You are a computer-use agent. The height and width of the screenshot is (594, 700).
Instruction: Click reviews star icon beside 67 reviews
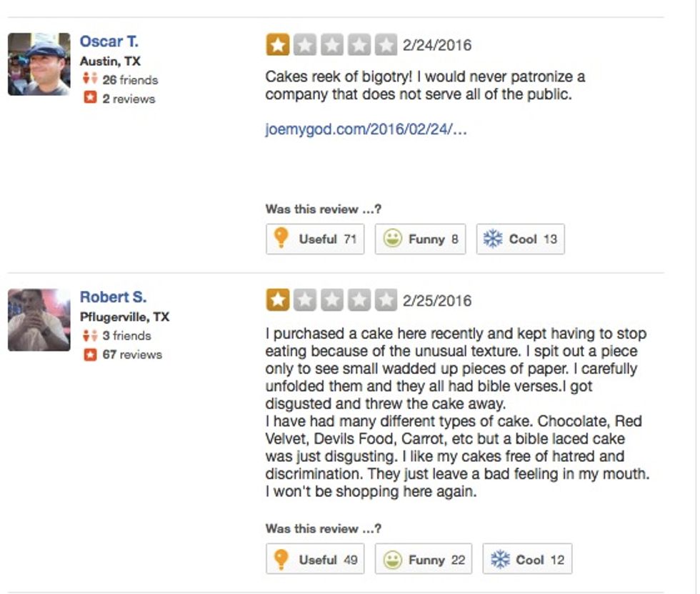pos(89,355)
